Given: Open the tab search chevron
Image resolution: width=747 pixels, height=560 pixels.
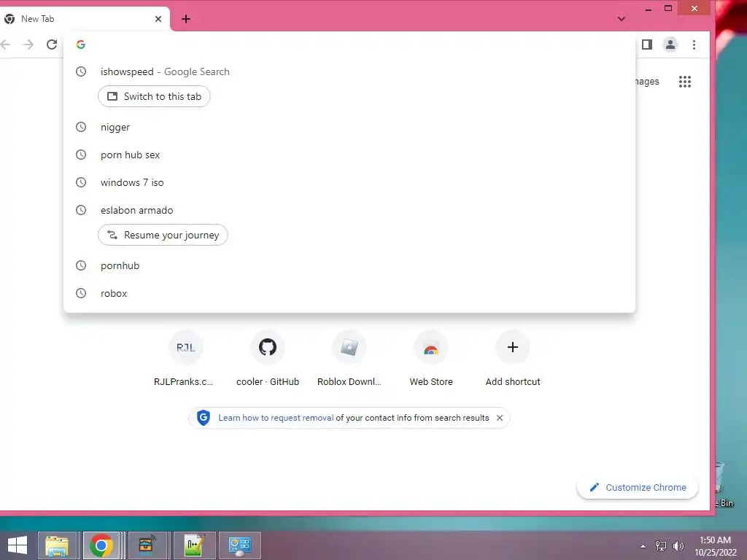Looking at the screenshot, I should pos(622,19).
